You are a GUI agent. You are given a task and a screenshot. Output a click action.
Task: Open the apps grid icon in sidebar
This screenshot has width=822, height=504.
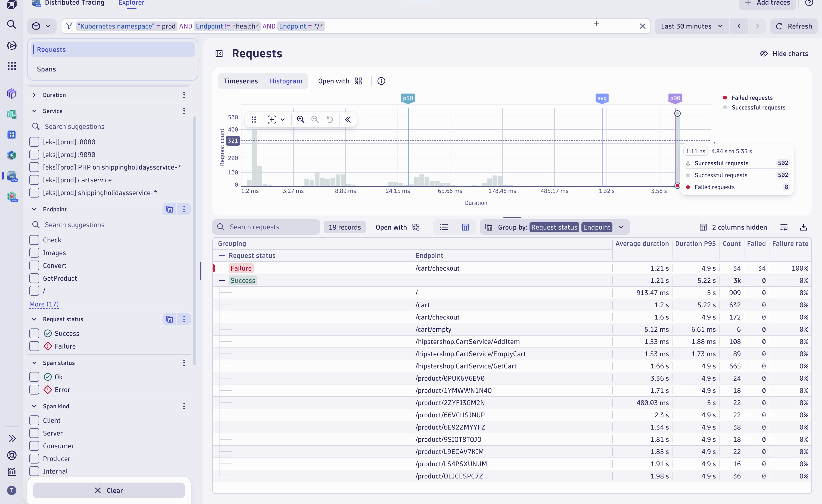tap(12, 66)
